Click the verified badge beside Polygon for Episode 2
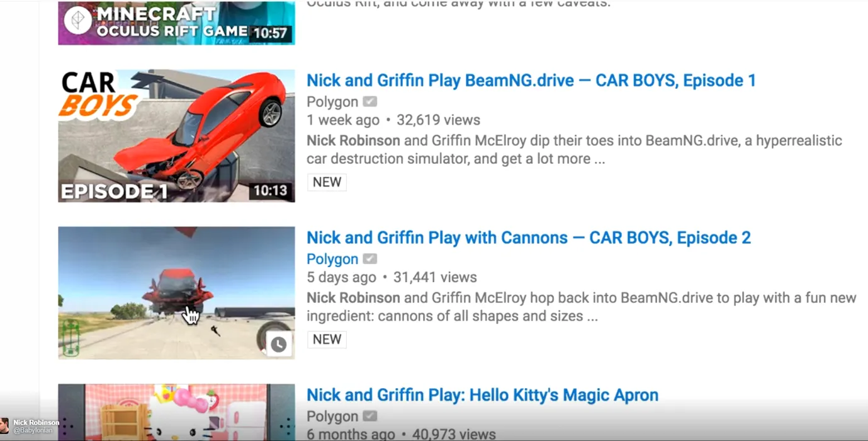868x441 pixels. click(x=370, y=259)
